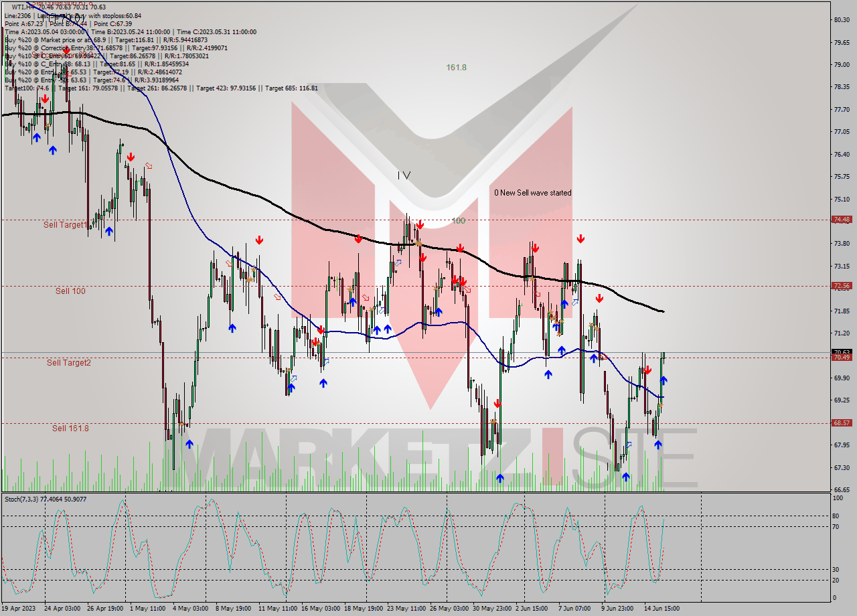Click the Sell Target2 label
This screenshot has height=616, width=857.
(x=68, y=362)
